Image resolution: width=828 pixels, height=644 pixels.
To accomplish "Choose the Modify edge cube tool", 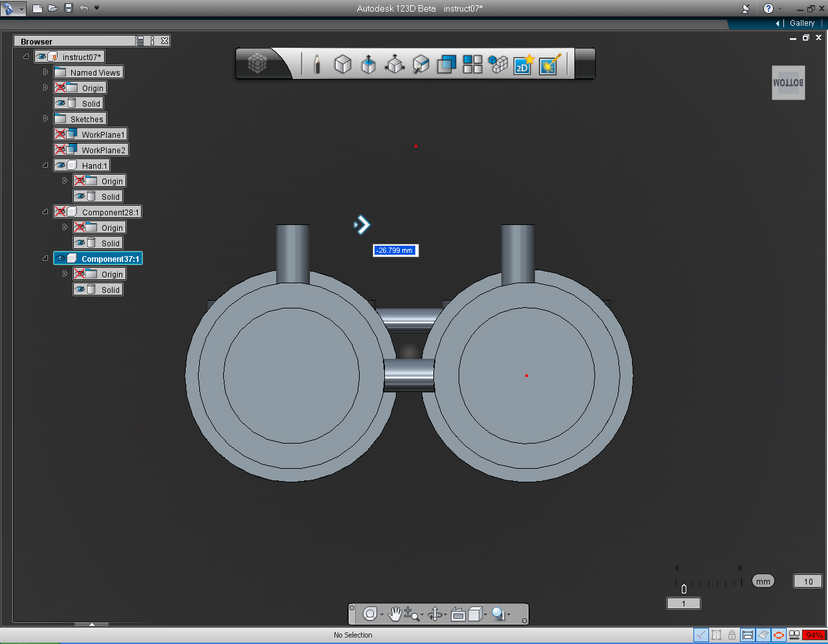I will pos(421,64).
